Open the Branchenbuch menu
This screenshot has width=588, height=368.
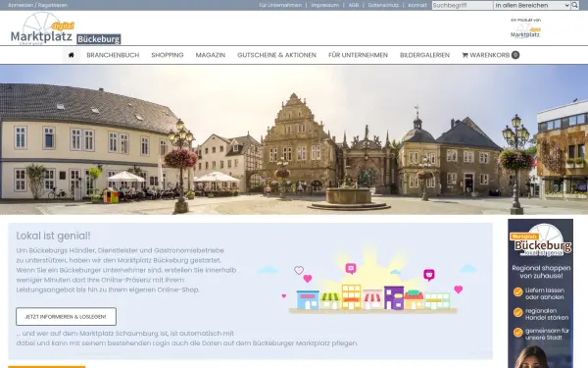click(x=113, y=55)
